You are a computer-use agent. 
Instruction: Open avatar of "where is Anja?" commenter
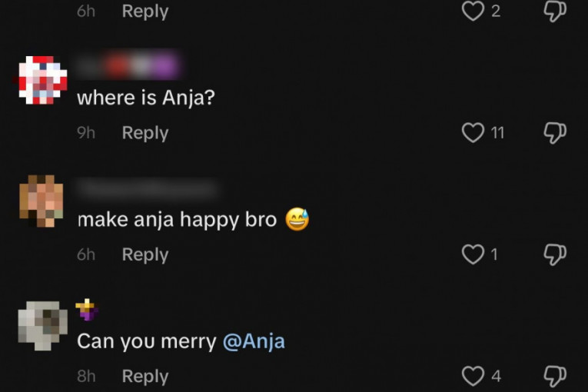coord(42,80)
